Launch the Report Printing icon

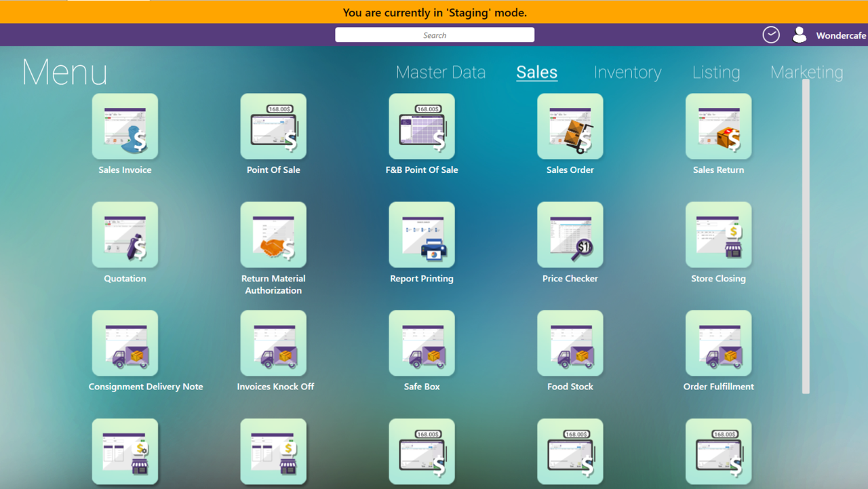pos(422,235)
